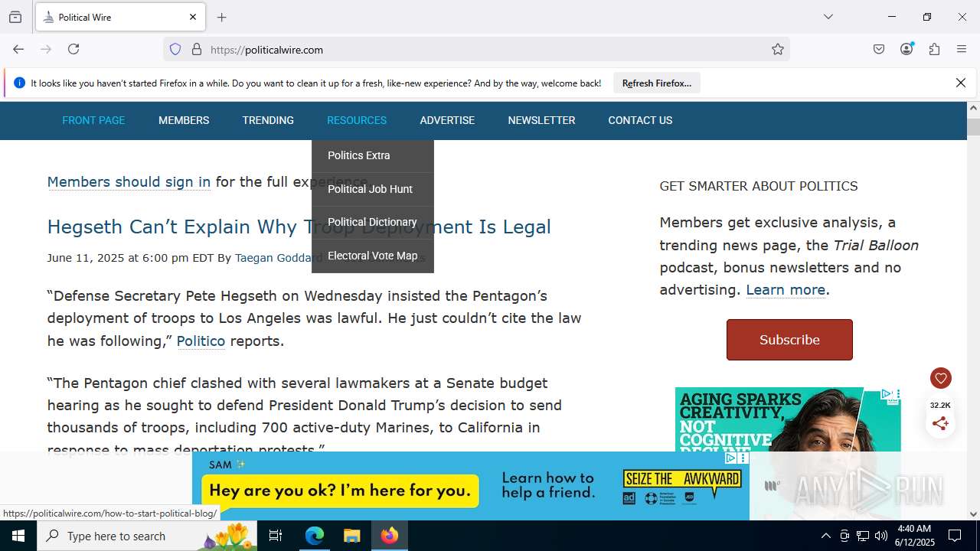Launch Microsoft Edge from taskbar
The width and height of the screenshot is (980, 551).
click(x=315, y=536)
